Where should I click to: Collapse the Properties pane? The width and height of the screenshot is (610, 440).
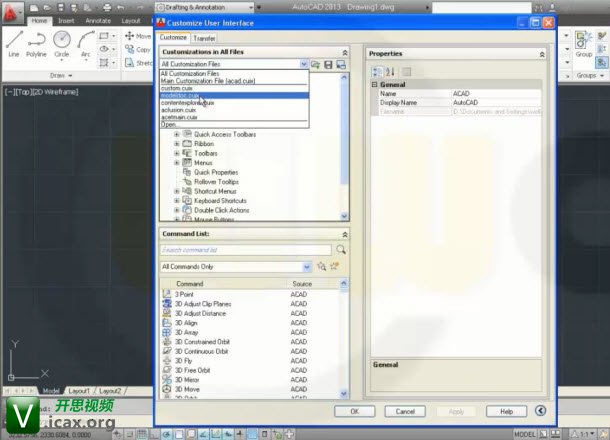[x=542, y=54]
